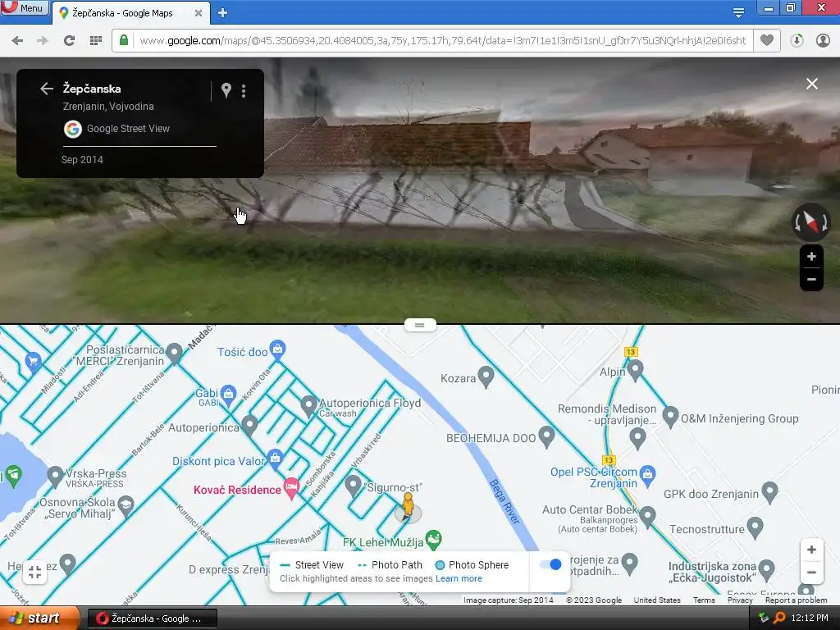Image resolution: width=840 pixels, height=630 pixels.
Task: Go back in browser history
Action: [x=17, y=41]
